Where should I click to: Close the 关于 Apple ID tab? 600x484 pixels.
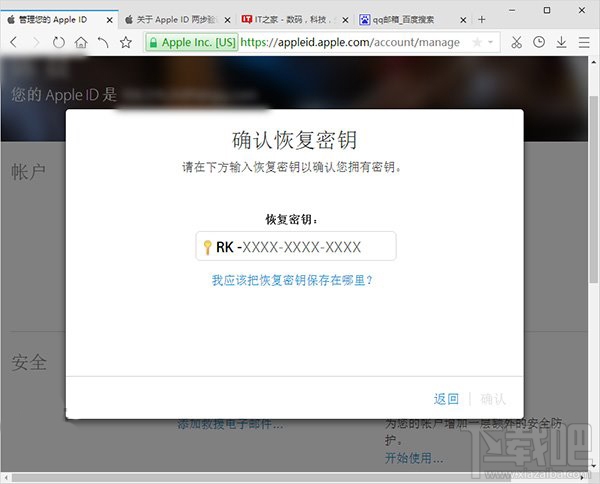click(228, 20)
